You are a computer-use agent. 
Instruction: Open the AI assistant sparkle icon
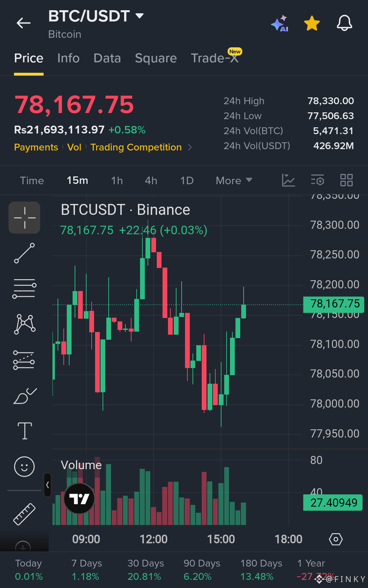point(280,23)
